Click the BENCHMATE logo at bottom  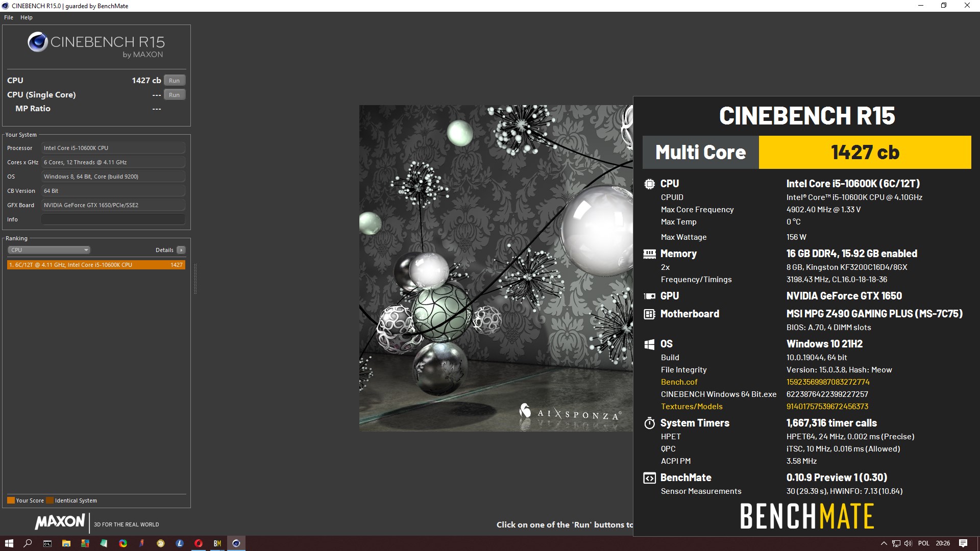[807, 516]
